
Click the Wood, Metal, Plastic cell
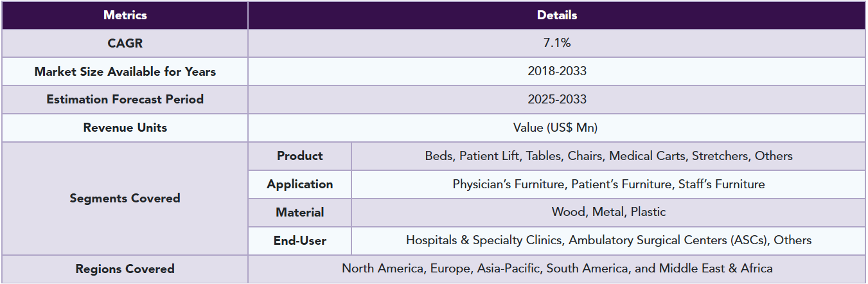pyautogui.click(x=608, y=212)
